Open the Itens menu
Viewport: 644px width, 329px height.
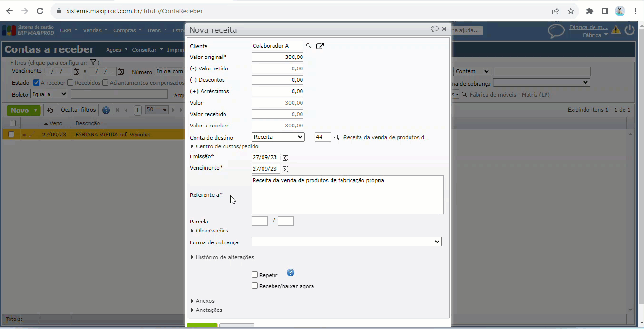point(157,30)
